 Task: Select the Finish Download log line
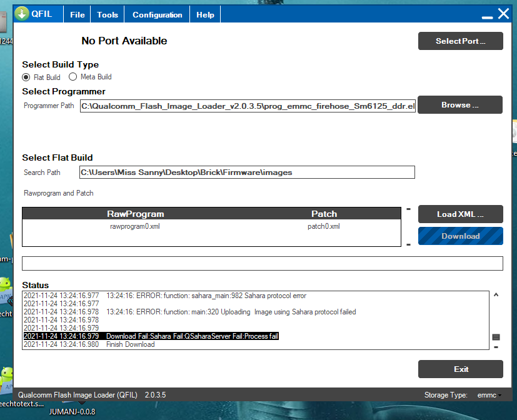pyautogui.click(x=89, y=344)
